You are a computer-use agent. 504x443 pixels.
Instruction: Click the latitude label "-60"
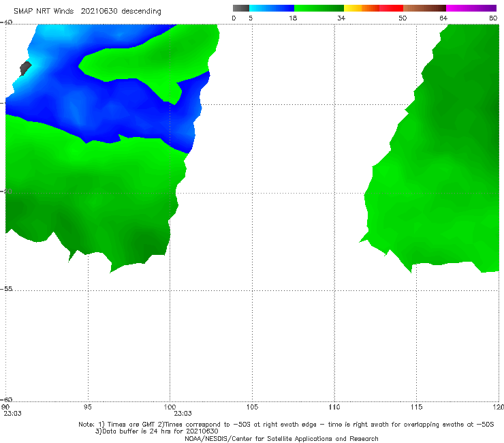click(6, 399)
